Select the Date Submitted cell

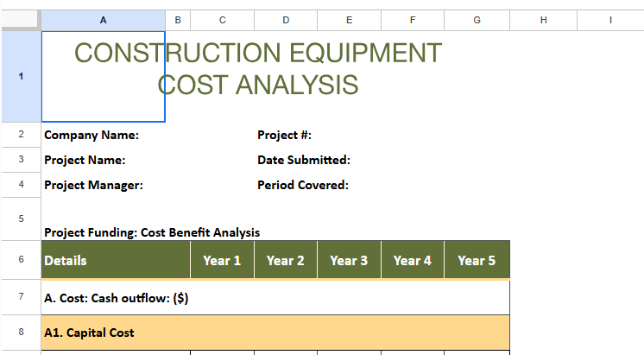tap(303, 160)
